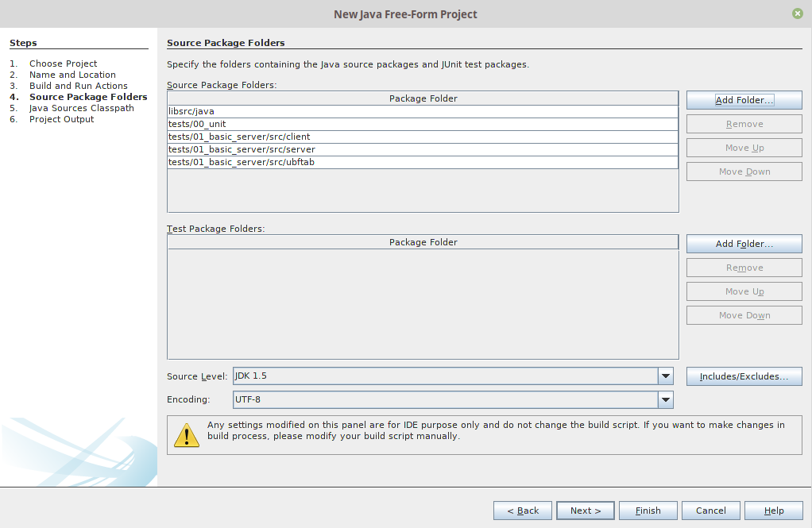Close the New Java Free-Form Project dialog
The image size is (812, 528).
797,13
